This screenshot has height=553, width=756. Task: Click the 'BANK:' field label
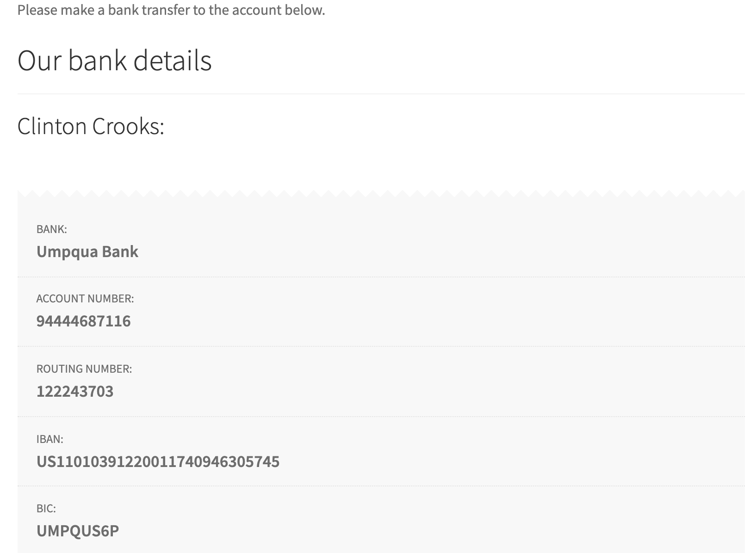(x=51, y=229)
